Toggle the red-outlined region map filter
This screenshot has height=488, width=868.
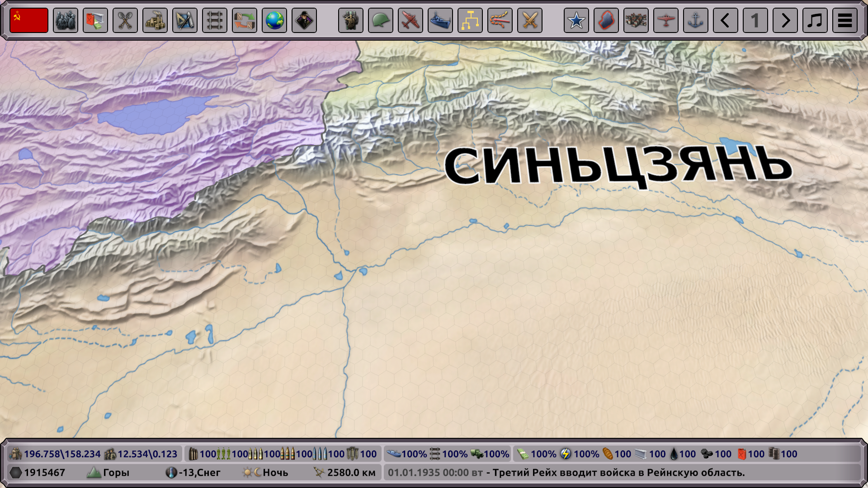[x=606, y=20]
